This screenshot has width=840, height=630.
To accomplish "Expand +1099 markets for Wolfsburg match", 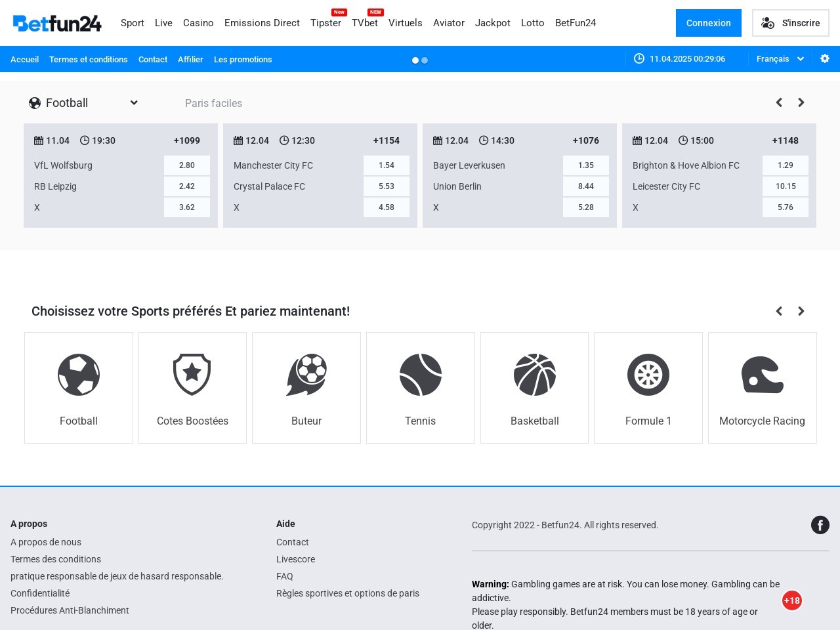I will (x=187, y=140).
